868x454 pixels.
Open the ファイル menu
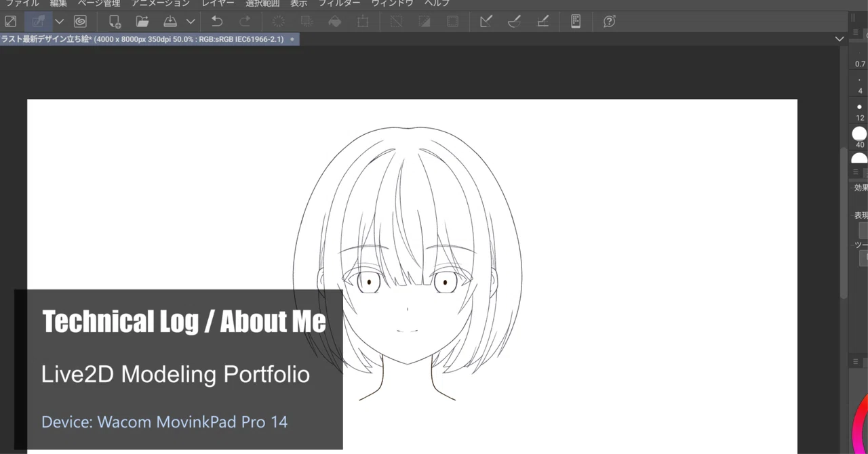tap(22, 3)
